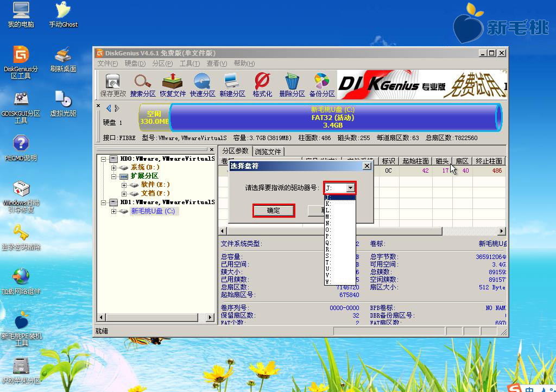Click the 终止柱面 column header
Image resolution: width=556 pixels, height=392 pixels.
(489, 161)
